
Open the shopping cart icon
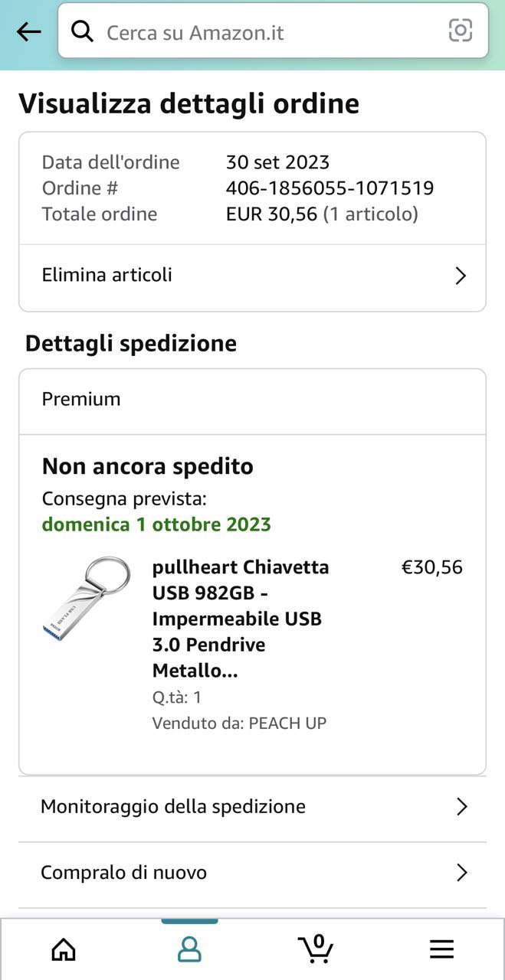click(x=315, y=949)
